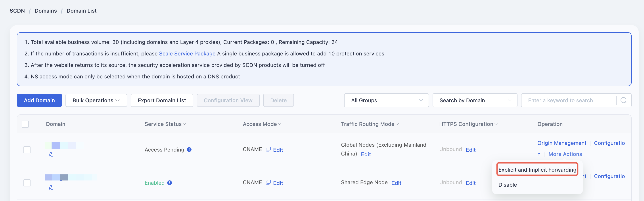Open Configuration for the Enabled domain
This screenshot has width=644, height=201.
(x=609, y=176)
